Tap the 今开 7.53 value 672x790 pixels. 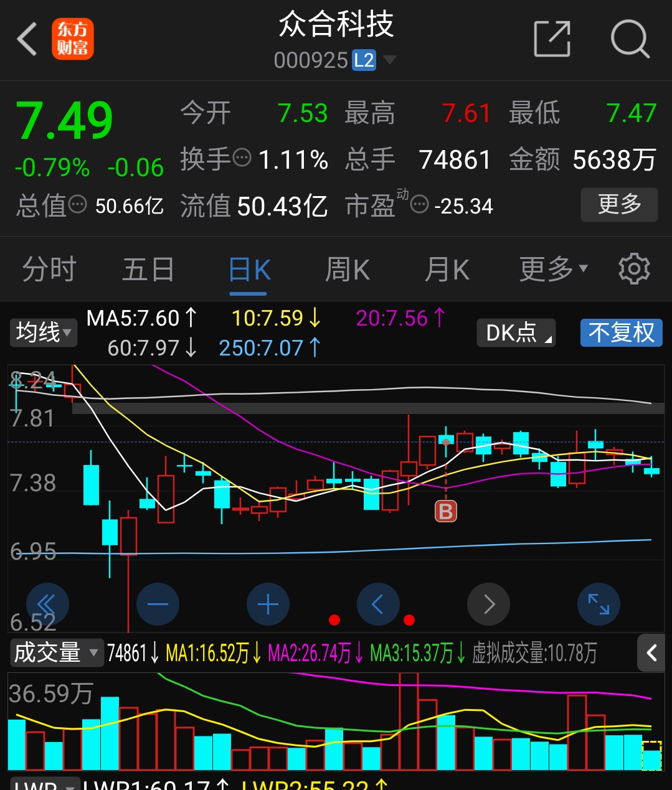point(303,113)
